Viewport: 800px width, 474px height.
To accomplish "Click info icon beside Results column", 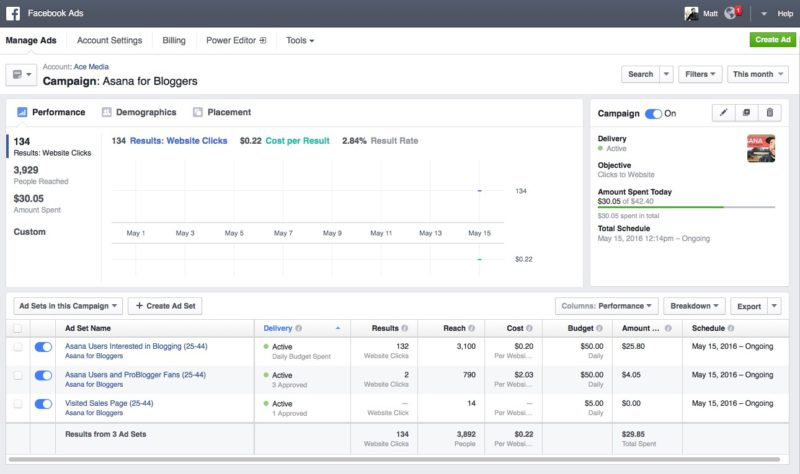I will [405, 329].
